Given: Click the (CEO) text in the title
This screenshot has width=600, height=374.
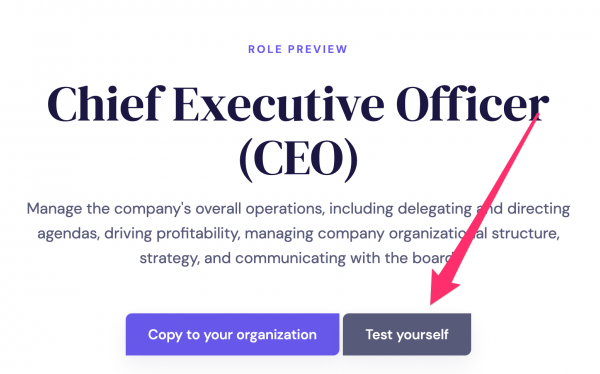Looking at the screenshot, I should click(x=298, y=159).
